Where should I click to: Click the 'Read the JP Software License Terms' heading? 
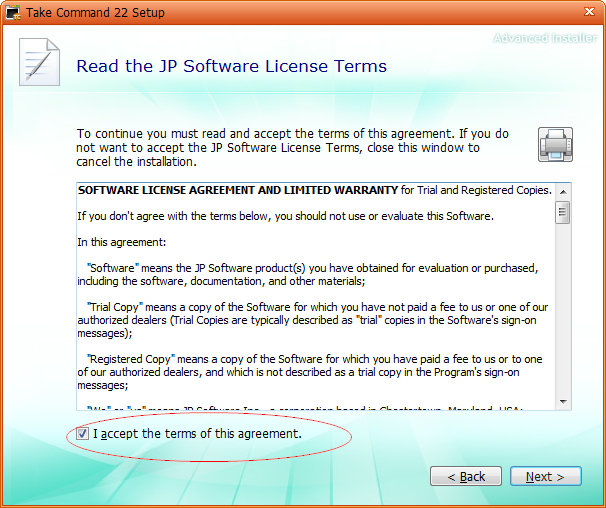[x=232, y=66]
